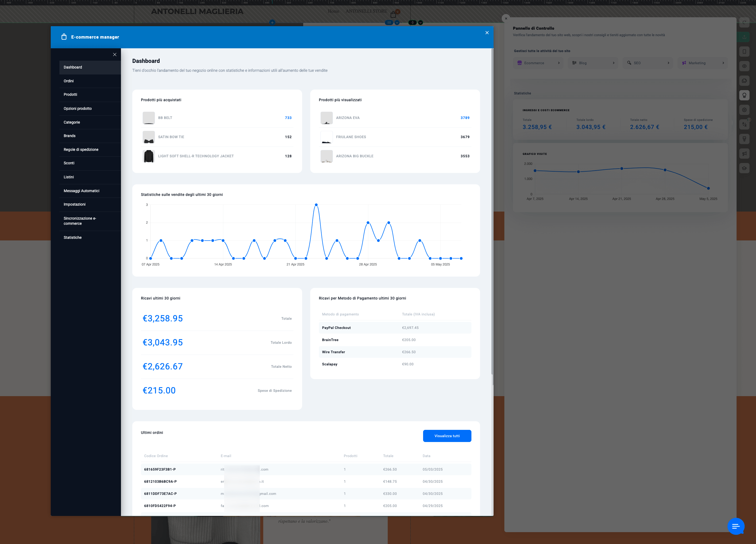The image size is (756, 544).
Task: Click the ARIZONA EVA product thumbnail
Action: [x=327, y=118]
